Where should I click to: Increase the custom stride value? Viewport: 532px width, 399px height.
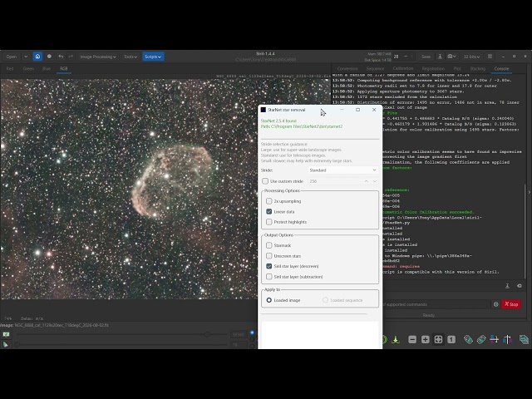(367, 181)
